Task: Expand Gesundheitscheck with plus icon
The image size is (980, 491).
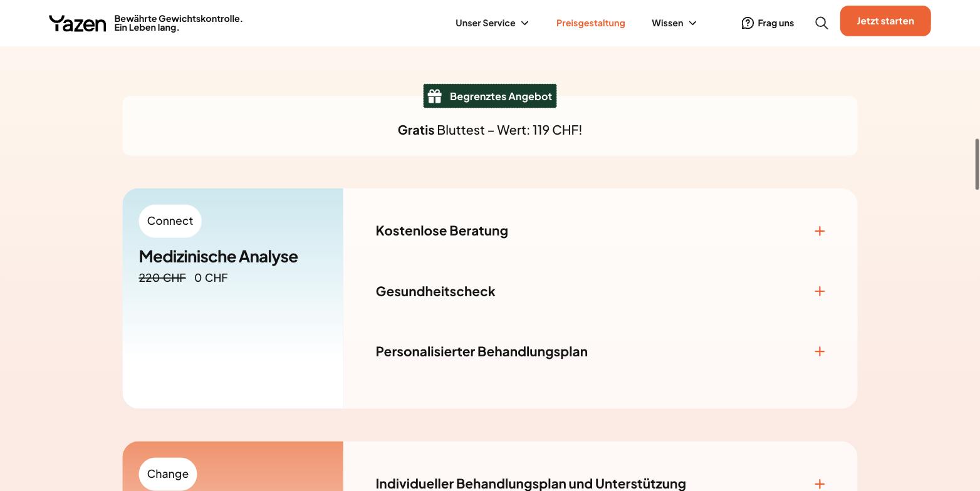Action: click(820, 291)
